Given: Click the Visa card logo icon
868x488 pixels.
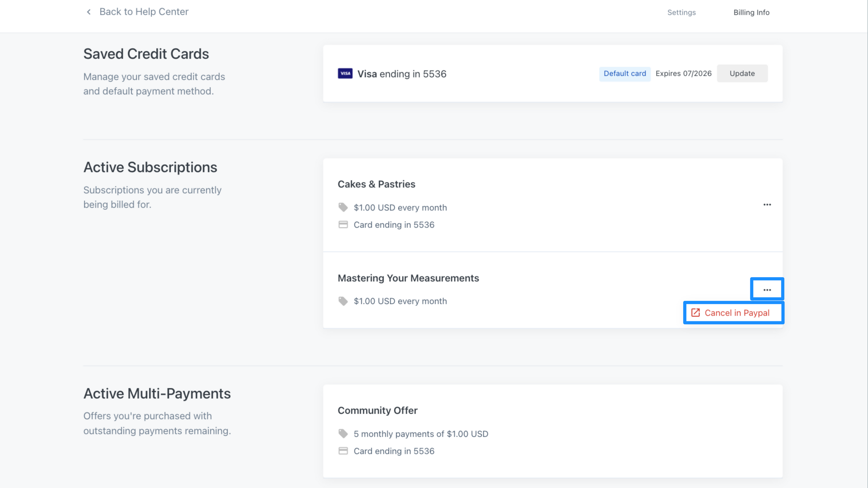Looking at the screenshot, I should pos(345,74).
